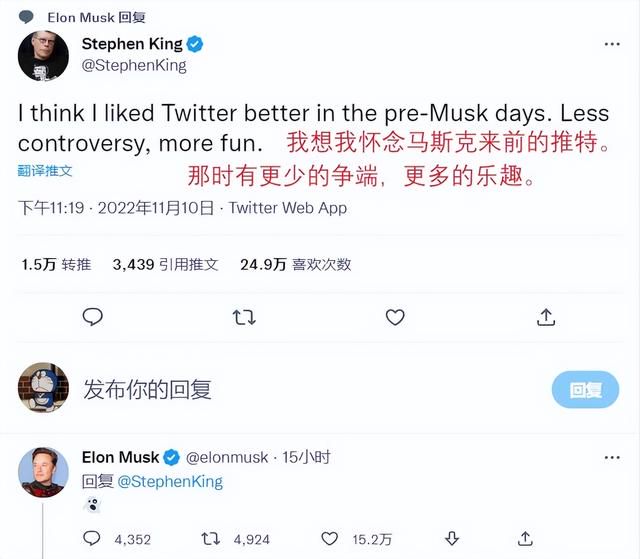Image resolution: width=640 pixels, height=559 pixels.
Task: Open Stephen King's profile picture
Action: pos(43,56)
